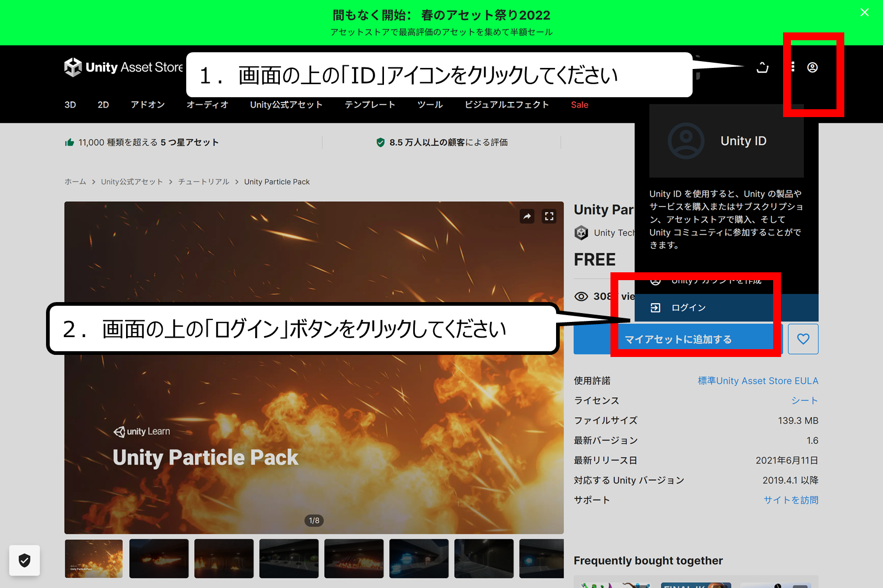
Task: Click the privacy shield badge icon
Action: click(25, 561)
